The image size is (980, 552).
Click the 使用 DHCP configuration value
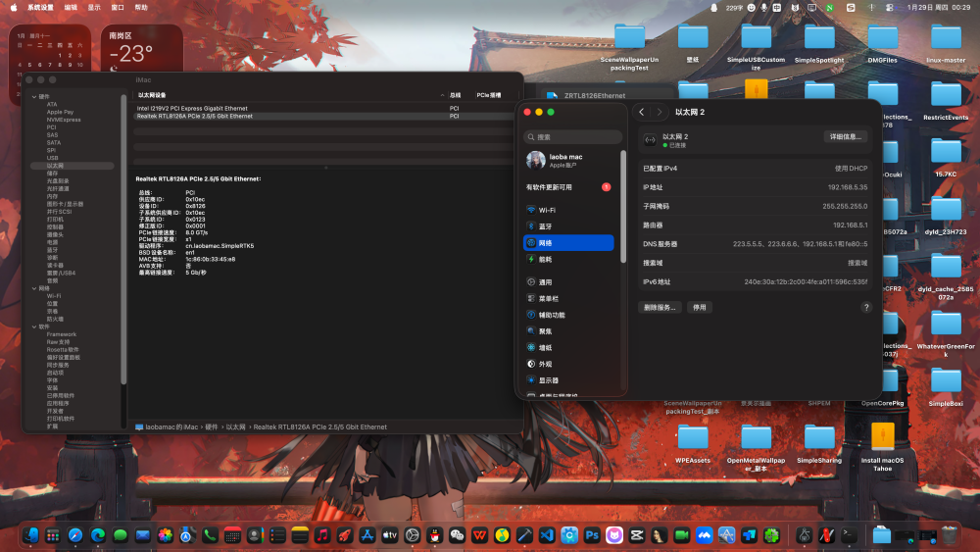point(852,169)
